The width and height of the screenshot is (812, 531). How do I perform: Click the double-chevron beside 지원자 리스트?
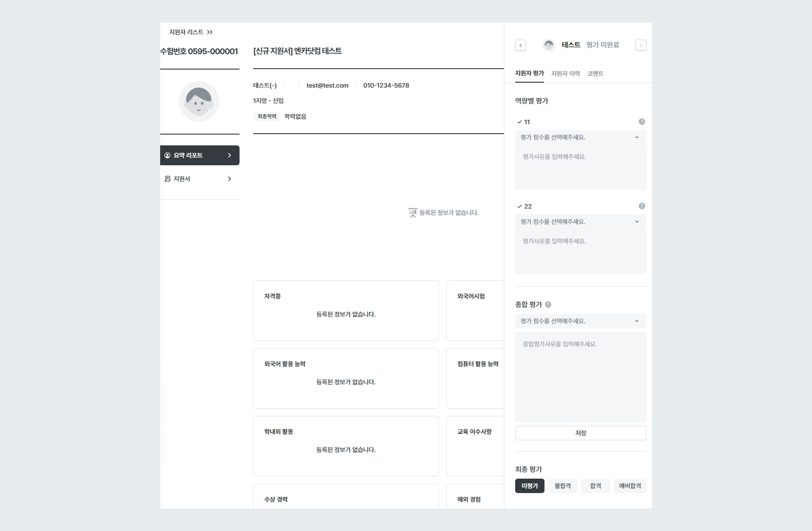coord(210,32)
